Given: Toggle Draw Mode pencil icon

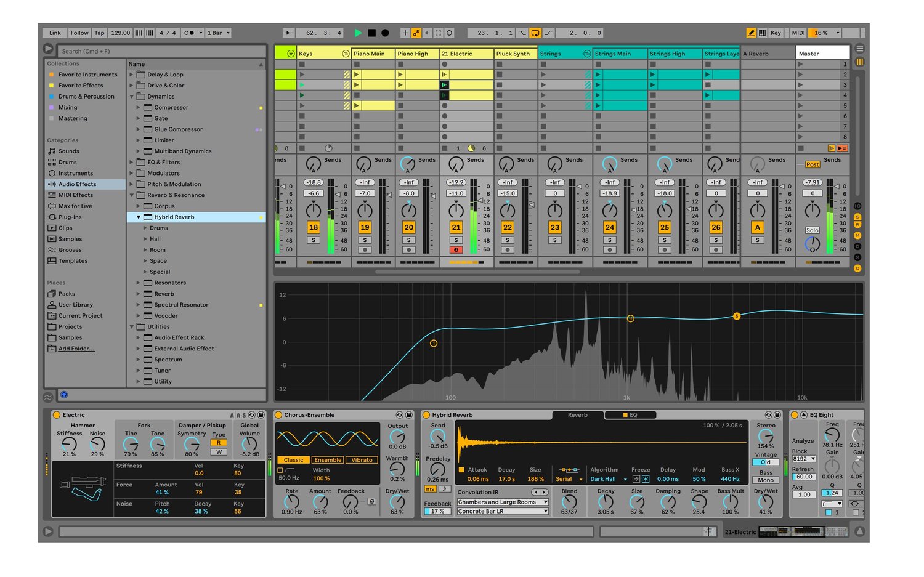Looking at the screenshot, I should (751, 33).
